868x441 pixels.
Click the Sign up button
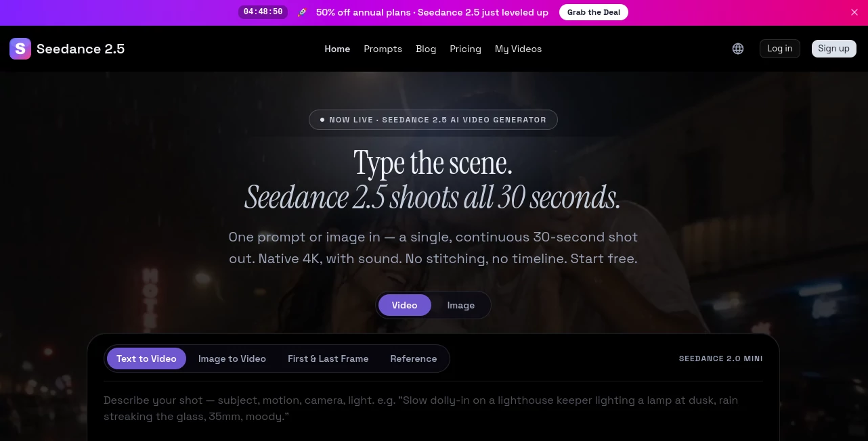pos(833,49)
